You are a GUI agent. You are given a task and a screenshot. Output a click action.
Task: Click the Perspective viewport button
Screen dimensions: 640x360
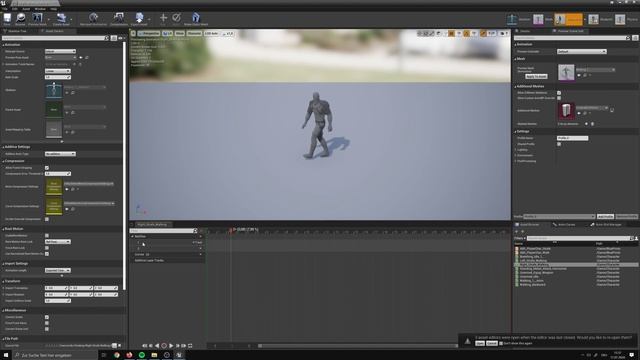pyautogui.click(x=149, y=33)
